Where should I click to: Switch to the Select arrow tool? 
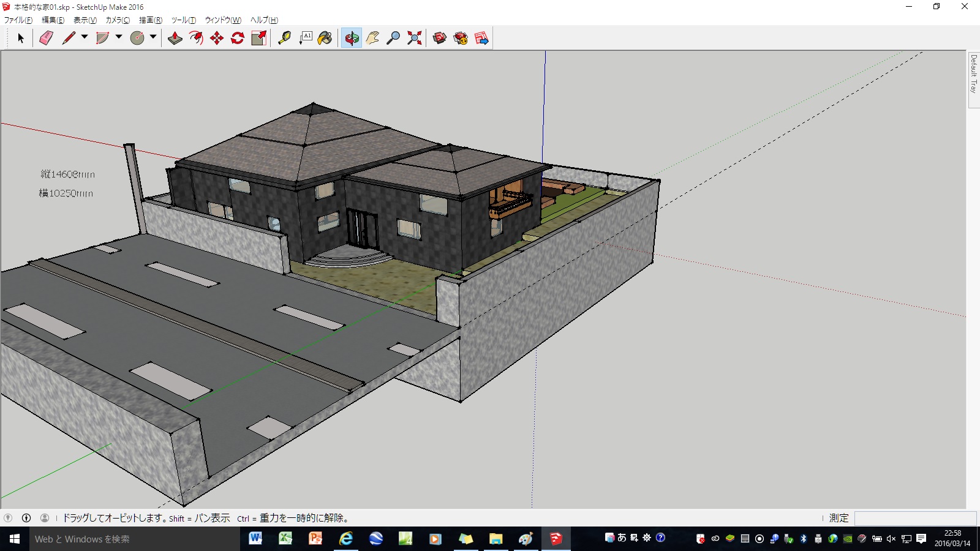pos(21,38)
